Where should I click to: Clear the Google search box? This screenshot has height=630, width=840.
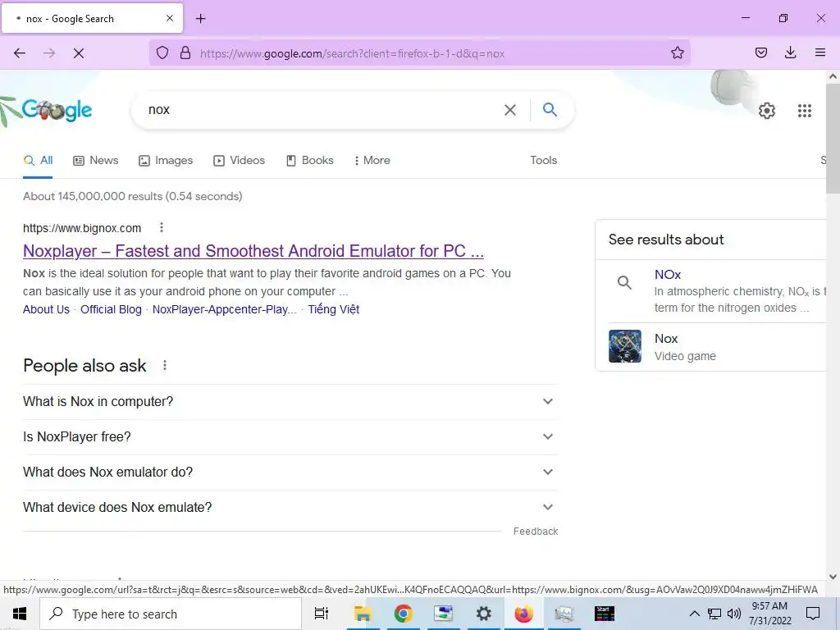[x=510, y=110]
